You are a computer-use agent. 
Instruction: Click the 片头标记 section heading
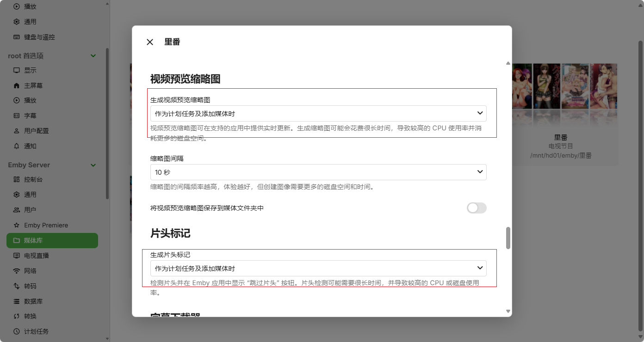(x=170, y=233)
